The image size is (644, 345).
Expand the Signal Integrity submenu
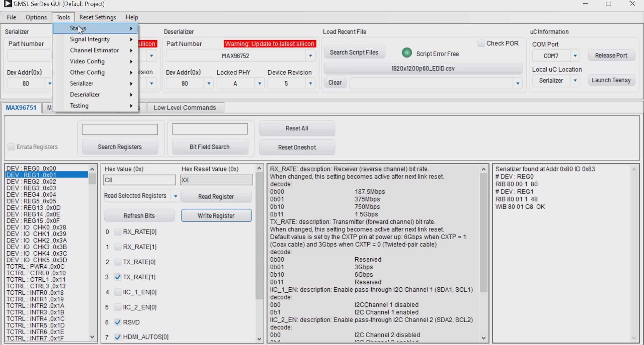96,39
